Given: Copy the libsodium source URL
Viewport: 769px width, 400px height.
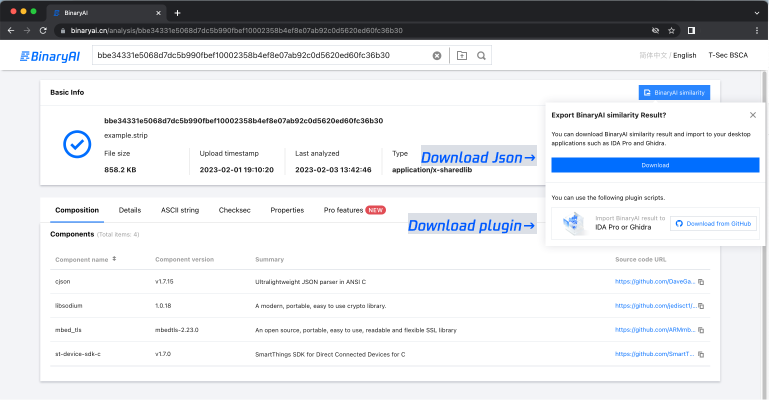Looking at the screenshot, I should pos(701,306).
